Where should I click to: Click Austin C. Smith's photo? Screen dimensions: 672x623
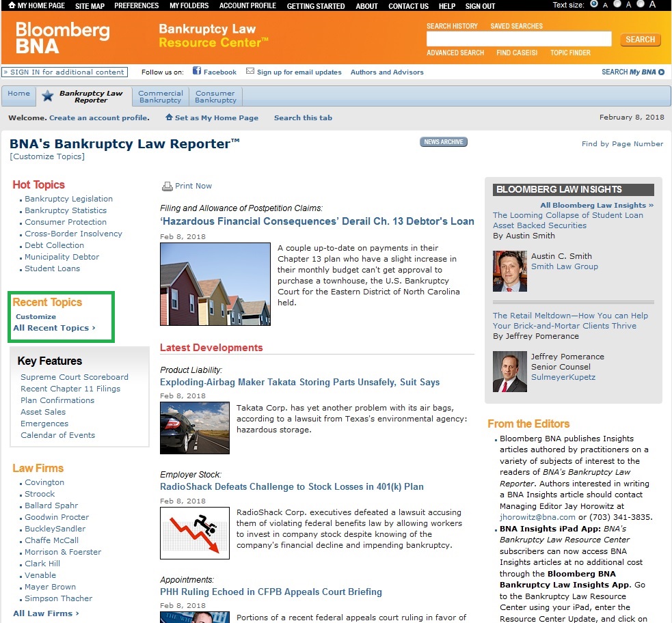point(509,271)
